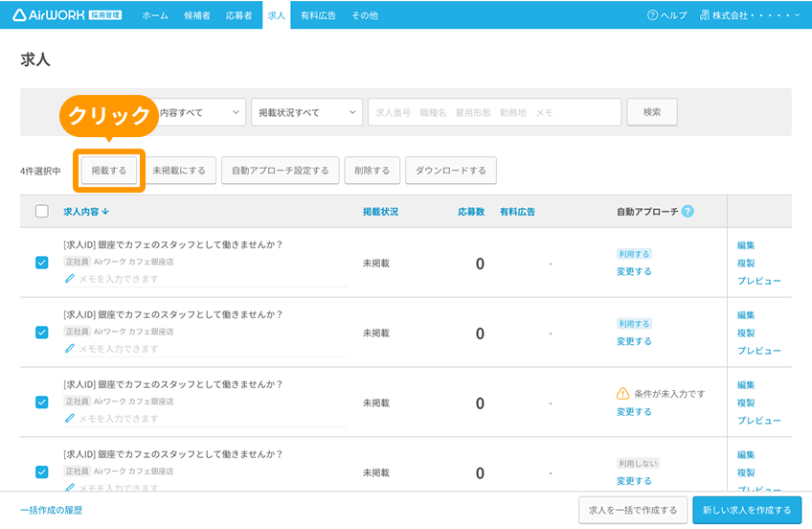Sort by 応募数 column header
This screenshot has height=529, width=812.
pyautogui.click(x=471, y=212)
